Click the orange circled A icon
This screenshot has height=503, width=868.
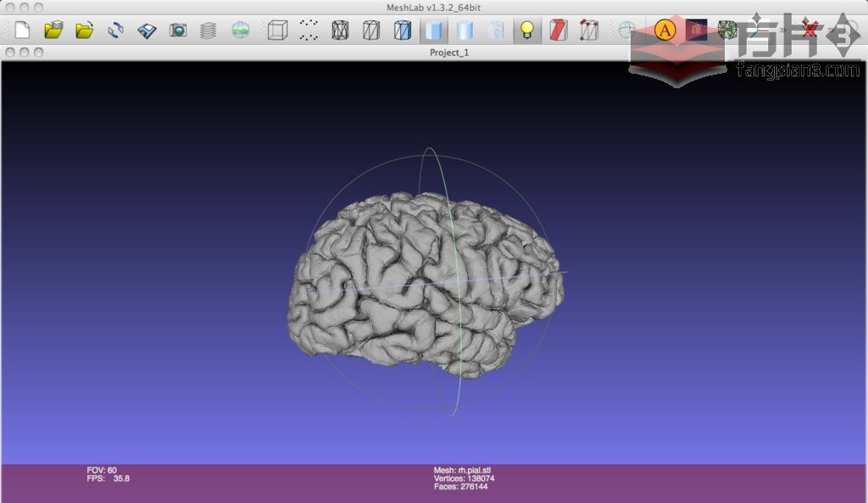tap(665, 30)
